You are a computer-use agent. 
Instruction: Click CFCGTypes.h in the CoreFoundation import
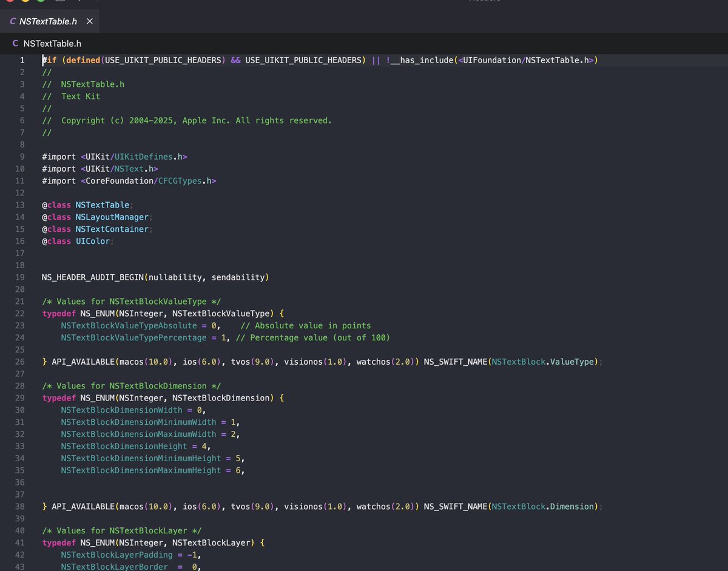[184, 181]
